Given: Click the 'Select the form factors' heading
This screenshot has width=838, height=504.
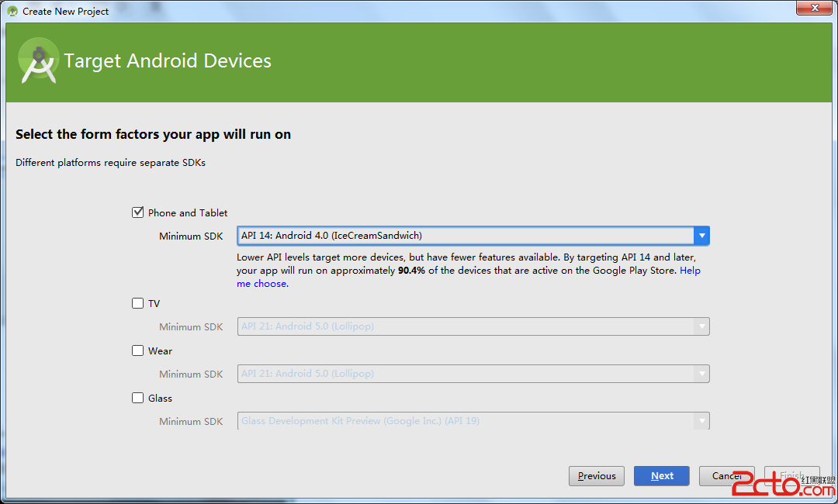Looking at the screenshot, I should click(x=153, y=134).
